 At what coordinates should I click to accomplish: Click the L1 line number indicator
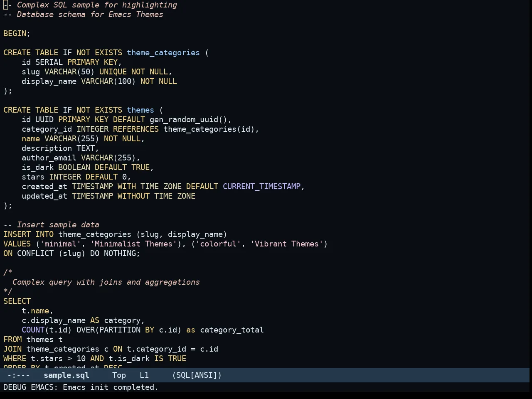pyautogui.click(x=144, y=375)
